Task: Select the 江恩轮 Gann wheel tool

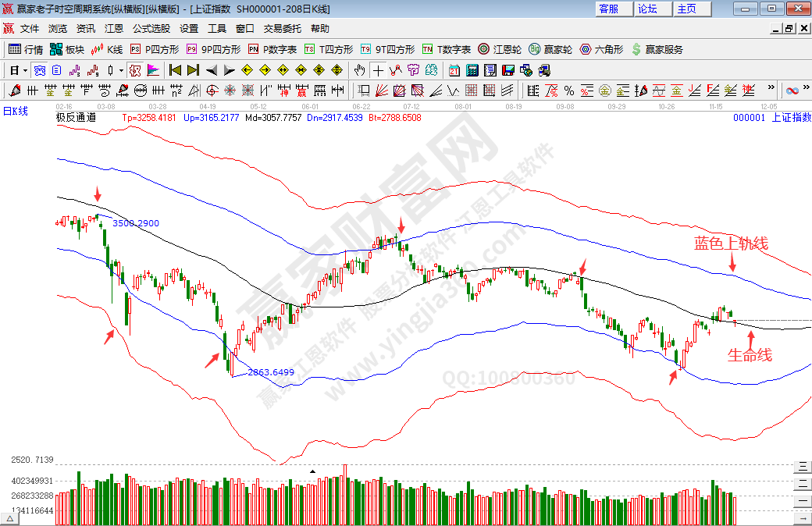Action: (x=500, y=49)
